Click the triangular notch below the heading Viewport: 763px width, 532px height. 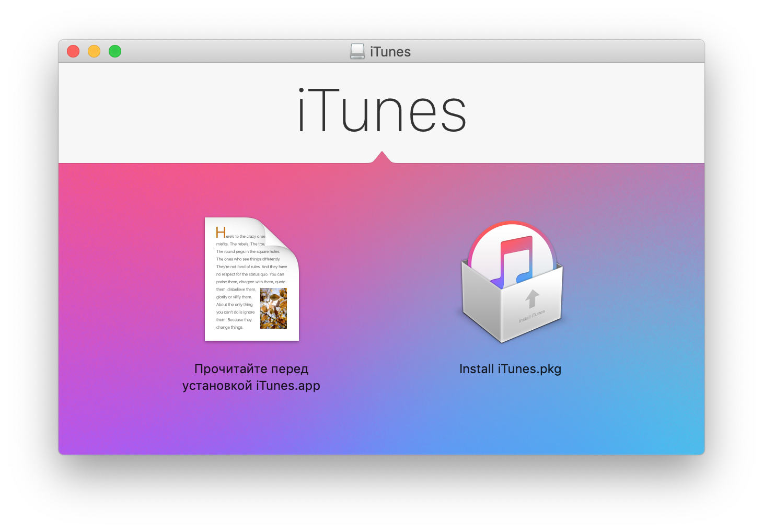point(382,157)
